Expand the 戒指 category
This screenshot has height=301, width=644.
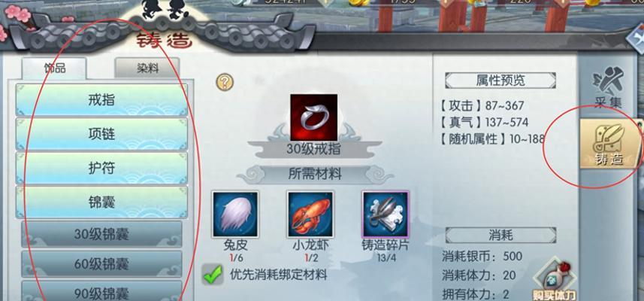[x=101, y=100]
